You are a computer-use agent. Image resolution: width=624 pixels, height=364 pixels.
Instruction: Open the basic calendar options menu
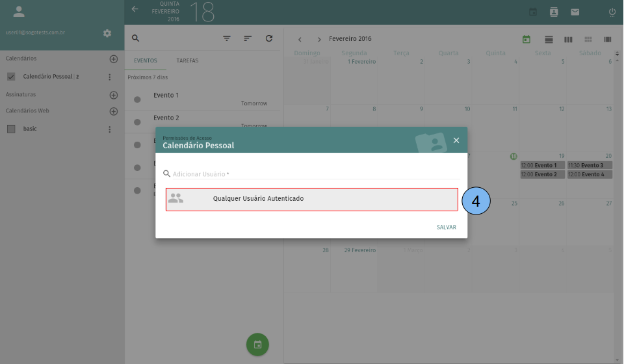109,129
